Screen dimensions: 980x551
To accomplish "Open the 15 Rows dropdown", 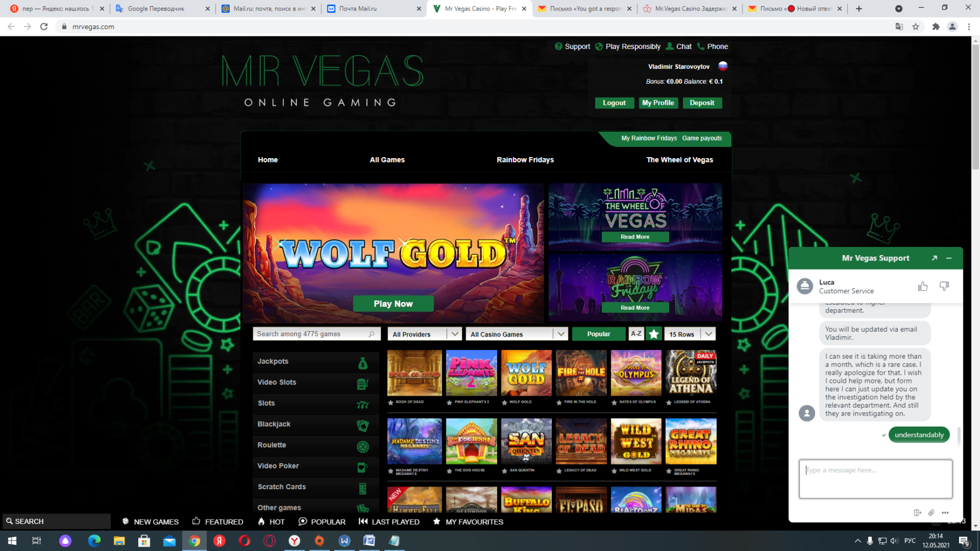I will pos(690,334).
